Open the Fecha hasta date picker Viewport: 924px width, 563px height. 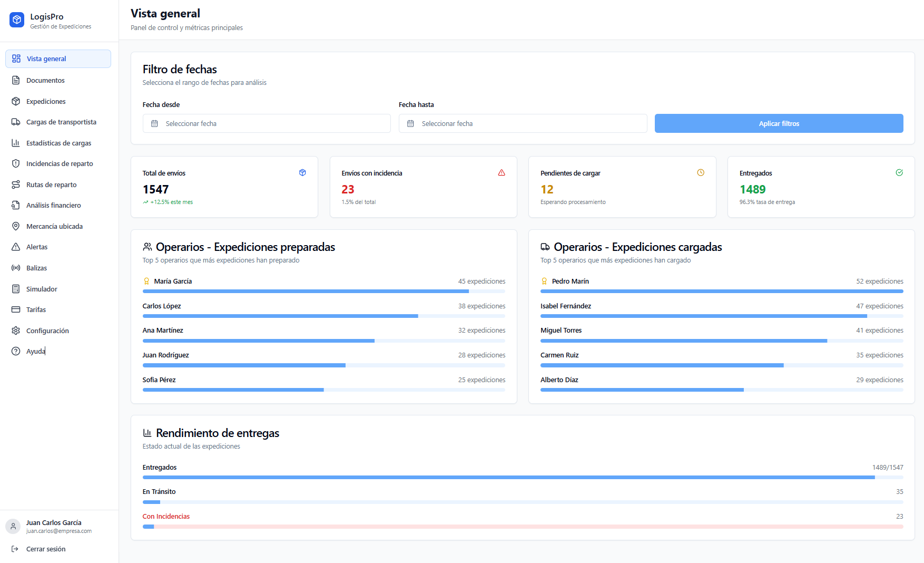point(523,123)
